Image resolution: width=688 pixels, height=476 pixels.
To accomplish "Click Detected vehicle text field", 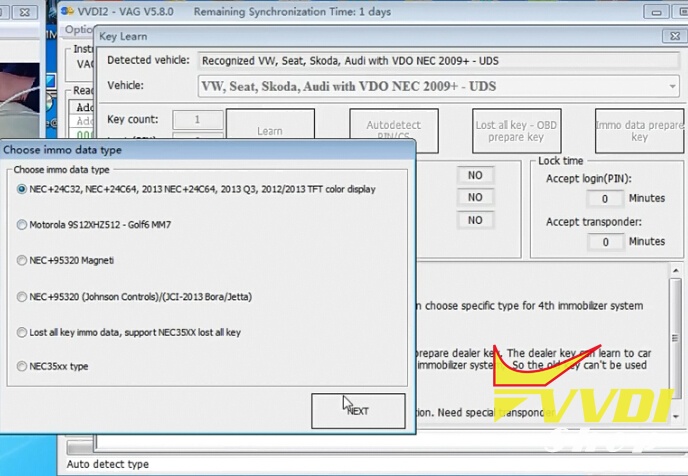I will tap(438, 61).
